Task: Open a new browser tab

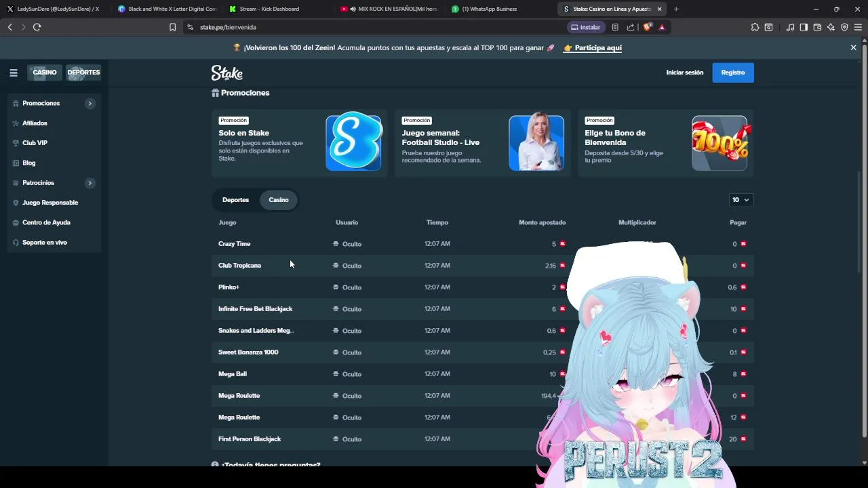Action: (676, 9)
